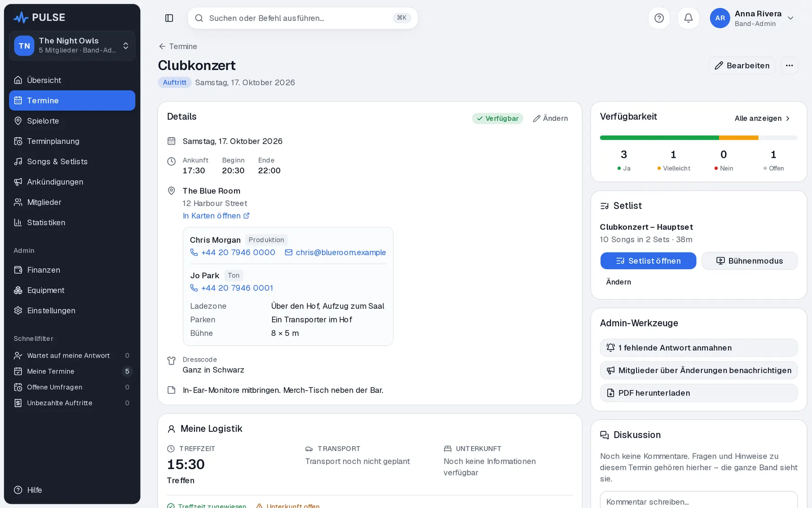
Task: Click the PULSE logo
Action: pos(39,18)
